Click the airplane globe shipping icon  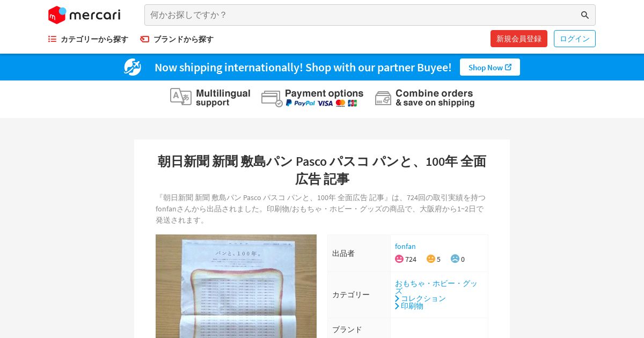point(133,67)
